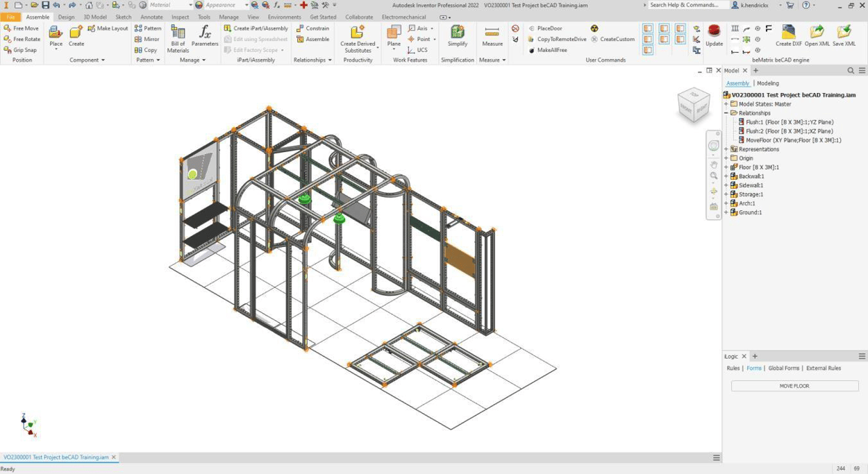Activate Grip Snap positioning
Image resolution: width=868 pixels, height=474 pixels.
tap(19, 50)
